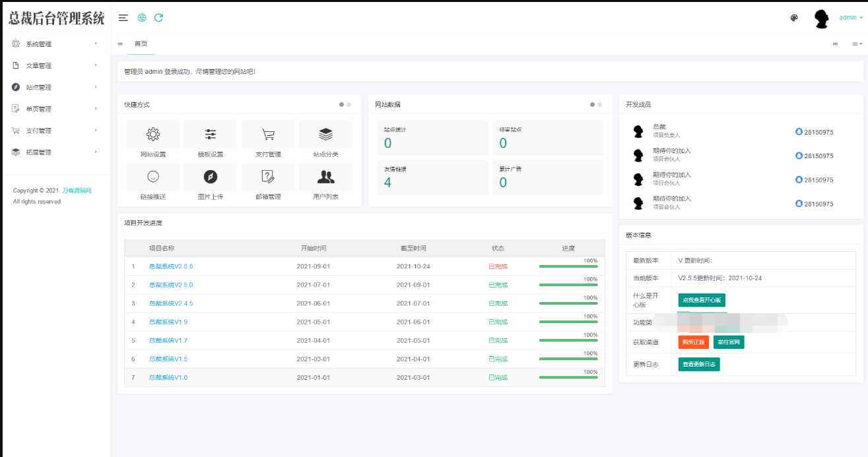This screenshot has height=457, width=868.
Task: Open the 文章管理 menu item
Action: [x=55, y=66]
